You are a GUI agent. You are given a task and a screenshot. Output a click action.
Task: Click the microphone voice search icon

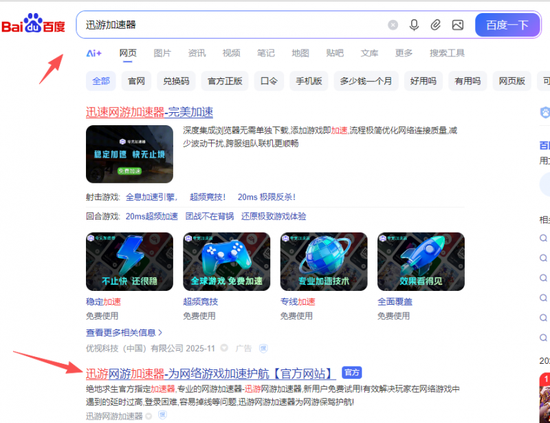coord(414,25)
